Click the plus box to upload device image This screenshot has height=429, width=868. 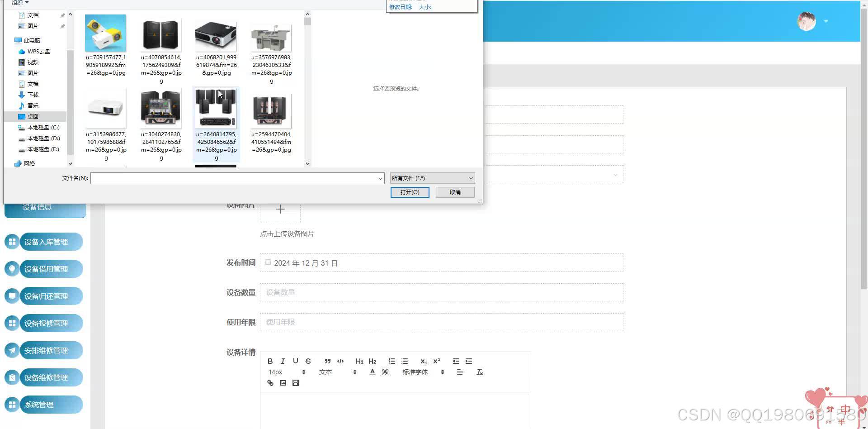(280, 209)
